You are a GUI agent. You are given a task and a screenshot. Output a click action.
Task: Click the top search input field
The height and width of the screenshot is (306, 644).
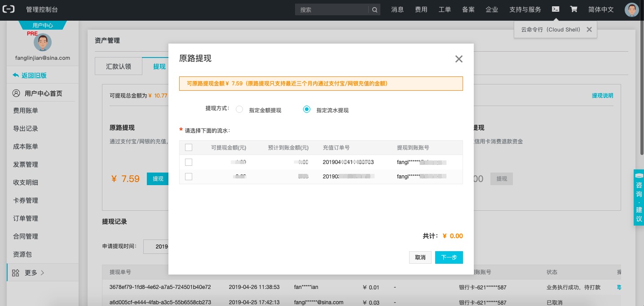332,9
